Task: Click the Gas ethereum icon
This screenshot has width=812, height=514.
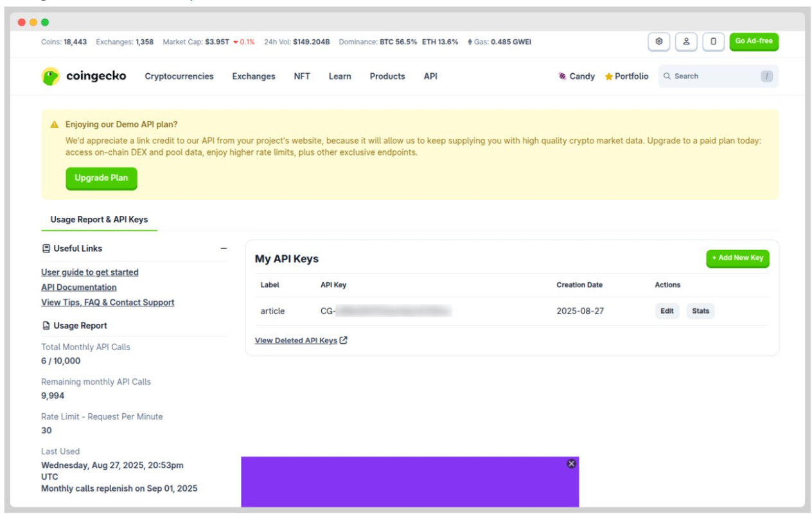Action: click(470, 42)
